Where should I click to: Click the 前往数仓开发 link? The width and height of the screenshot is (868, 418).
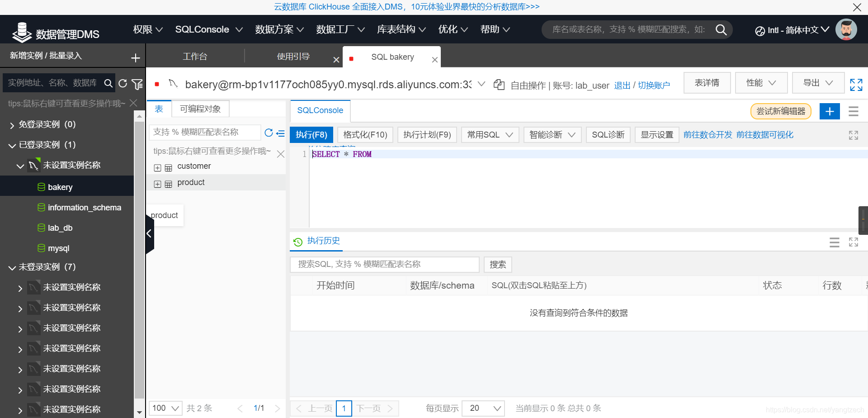[x=708, y=135]
